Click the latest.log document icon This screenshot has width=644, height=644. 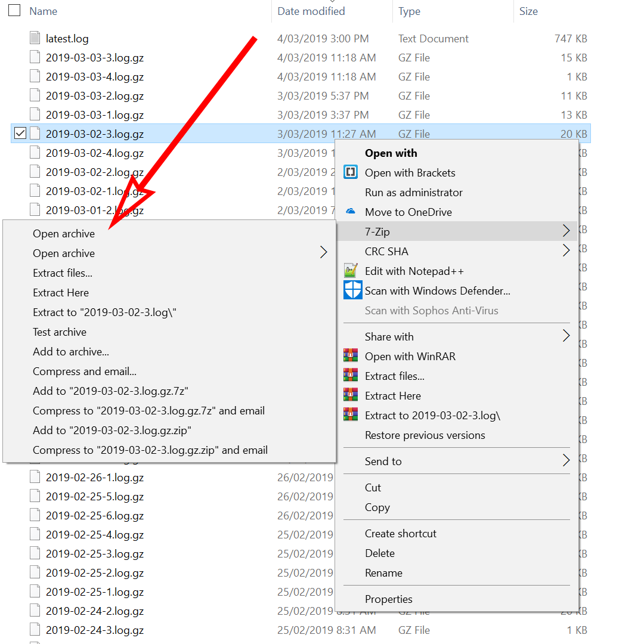[x=34, y=38]
